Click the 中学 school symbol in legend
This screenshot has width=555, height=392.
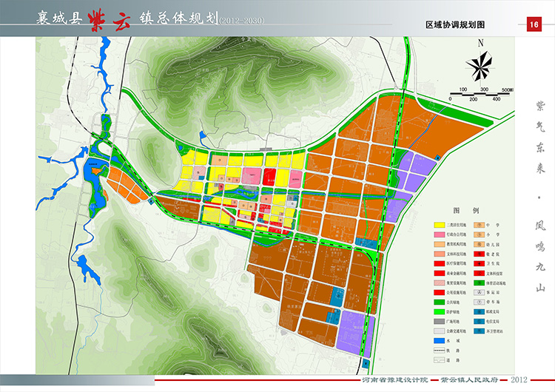[480, 223]
